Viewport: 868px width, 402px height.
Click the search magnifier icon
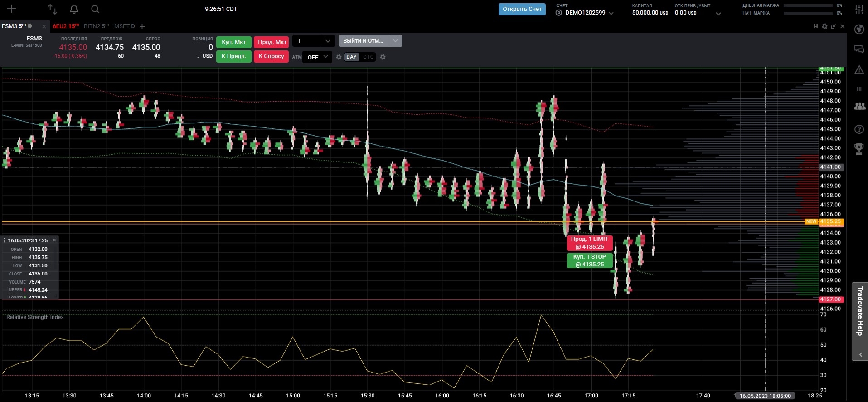pyautogui.click(x=95, y=9)
